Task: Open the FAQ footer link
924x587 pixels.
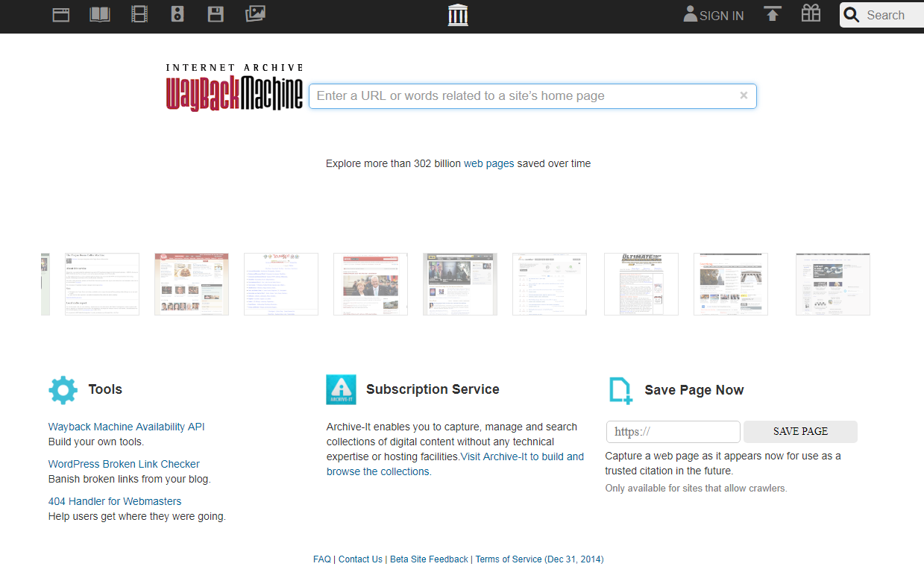Action: pyautogui.click(x=322, y=559)
